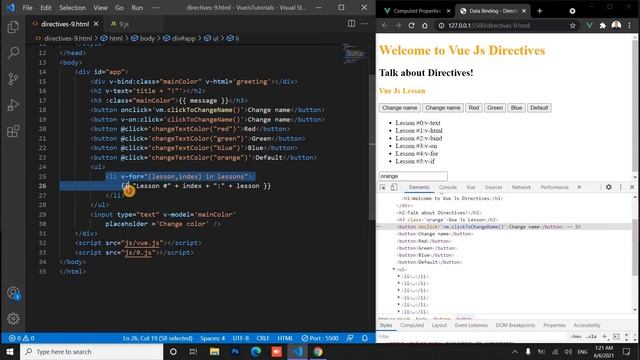
Task: Switch to the DevTools Vue tab
Action: click(471, 187)
